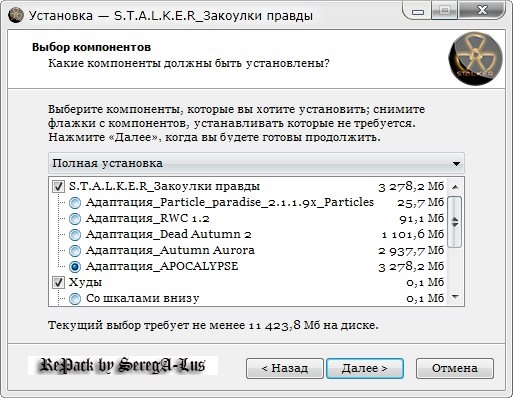Select the Адаптация_APOCALYPSE radio button
Viewport: 513px width, 398px height.
[75, 267]
